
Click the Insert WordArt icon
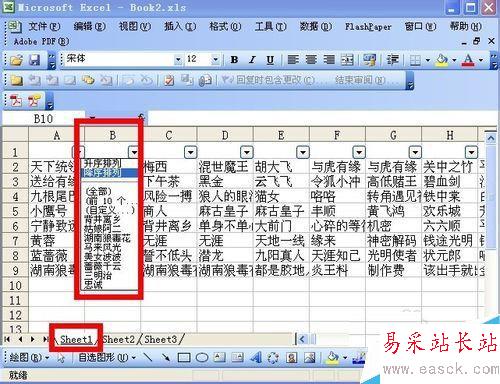(256, 358)
